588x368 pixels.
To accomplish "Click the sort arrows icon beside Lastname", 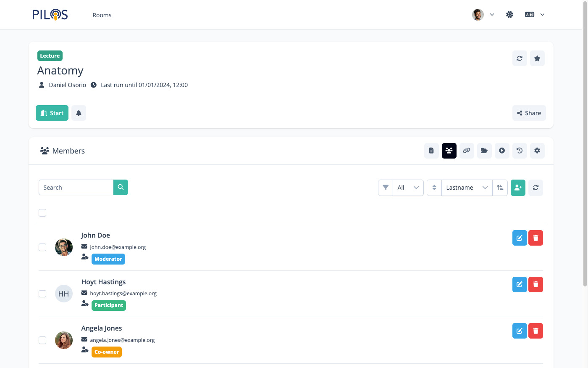I will (434, 188).
